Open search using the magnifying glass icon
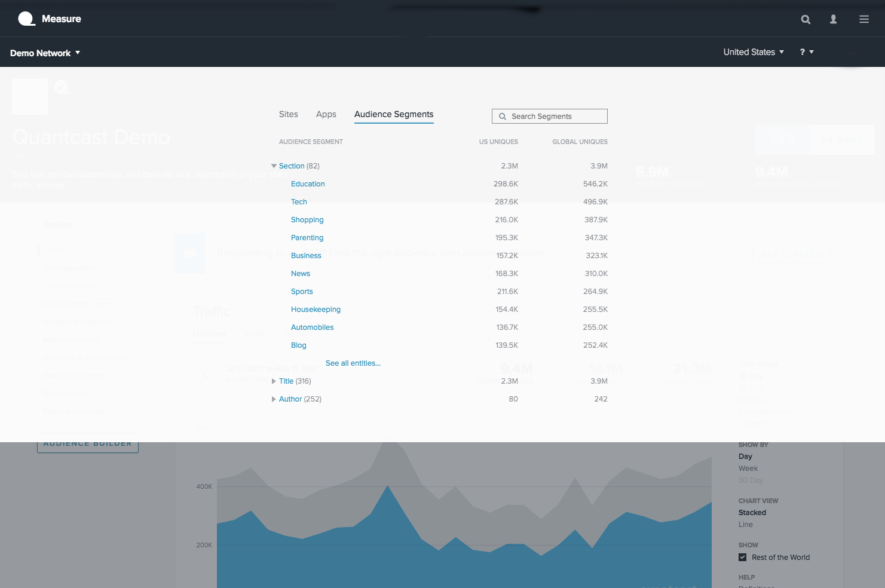Screen dimensions: 885x588 (806, 19)
